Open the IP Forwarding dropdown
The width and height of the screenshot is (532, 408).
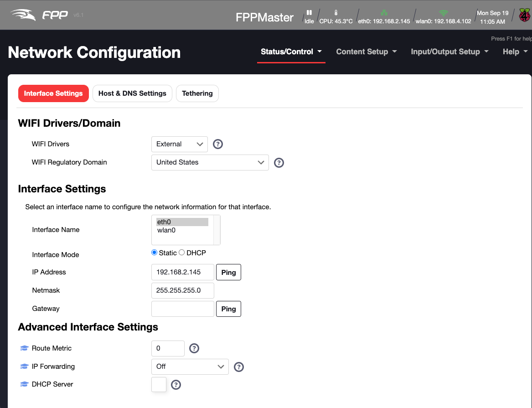(x=190, y=366)
